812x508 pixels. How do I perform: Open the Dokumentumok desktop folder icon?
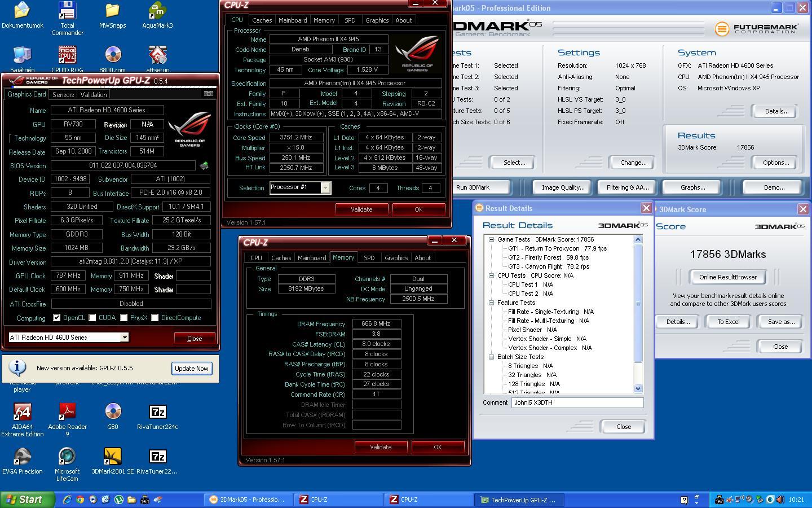(x=23, y=15)
